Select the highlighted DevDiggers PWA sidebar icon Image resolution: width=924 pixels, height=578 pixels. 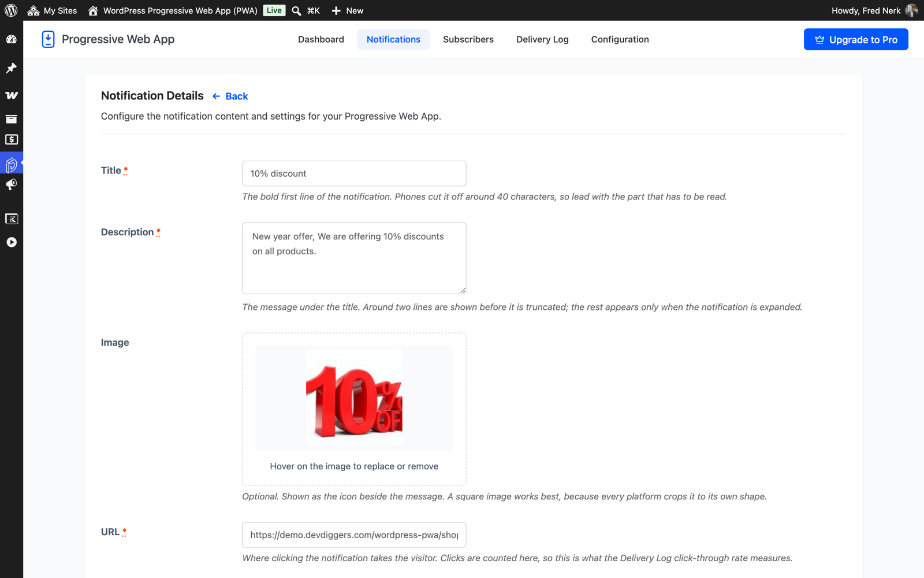pyautogui.click(x=12, y=165)
